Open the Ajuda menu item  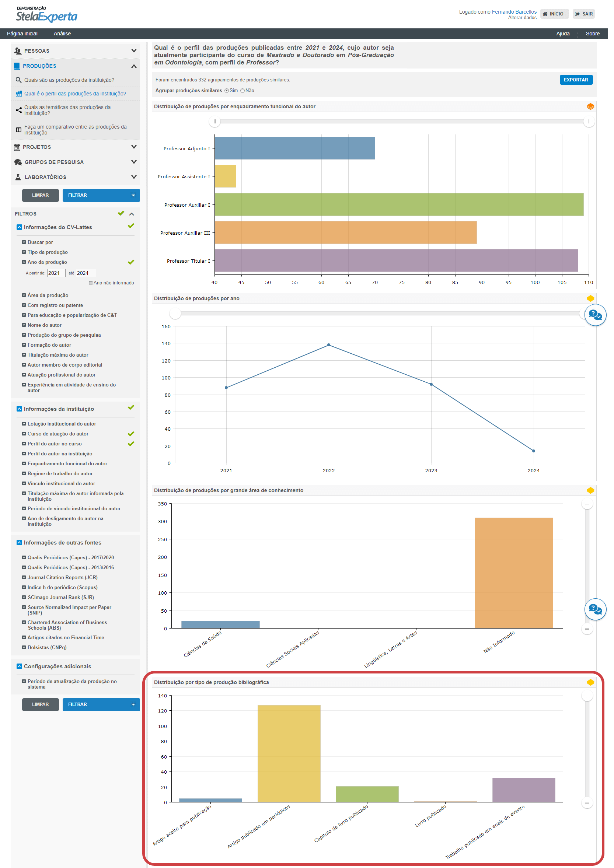[562, 34]
